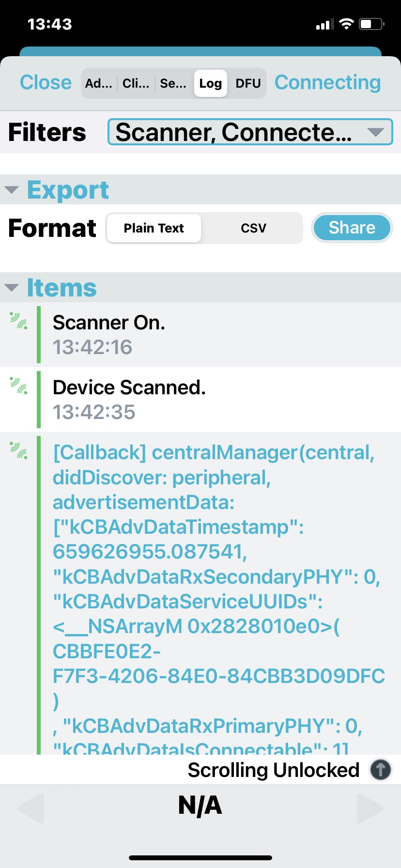Tap the Close button
The image size is (401, 868).
(x=46, y=82)
